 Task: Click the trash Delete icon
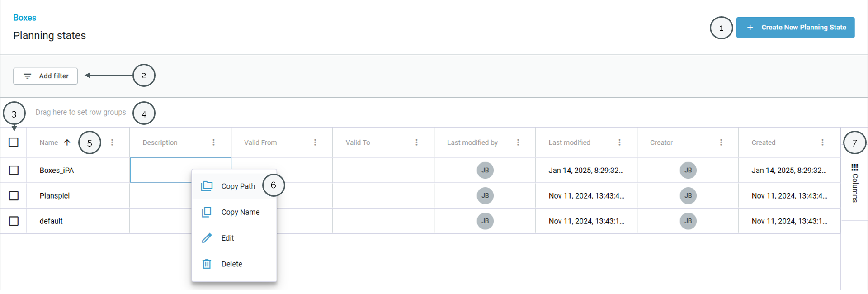click(207, 264)
